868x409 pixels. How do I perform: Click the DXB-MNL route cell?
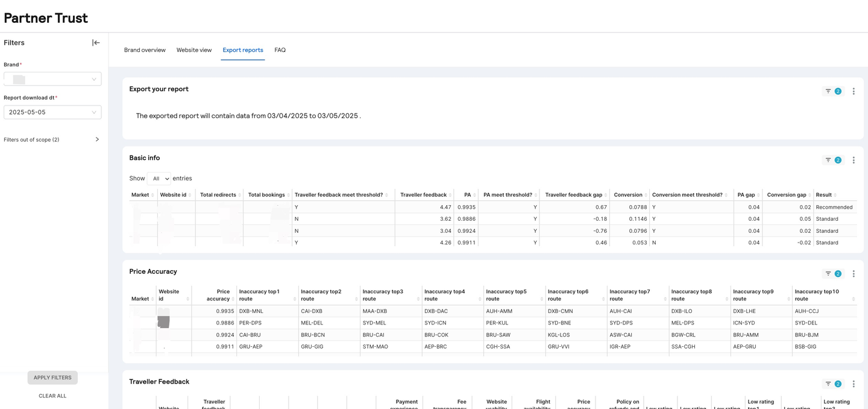click(251, 311)
